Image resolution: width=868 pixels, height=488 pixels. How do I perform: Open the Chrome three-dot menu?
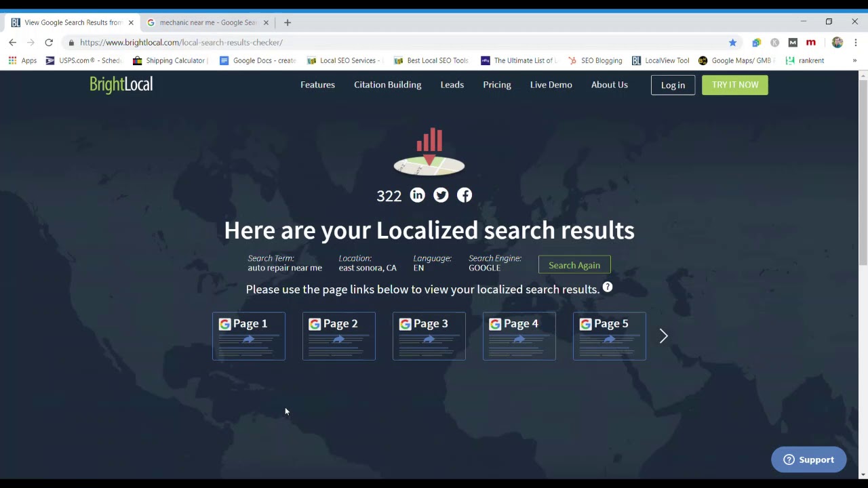856,42
